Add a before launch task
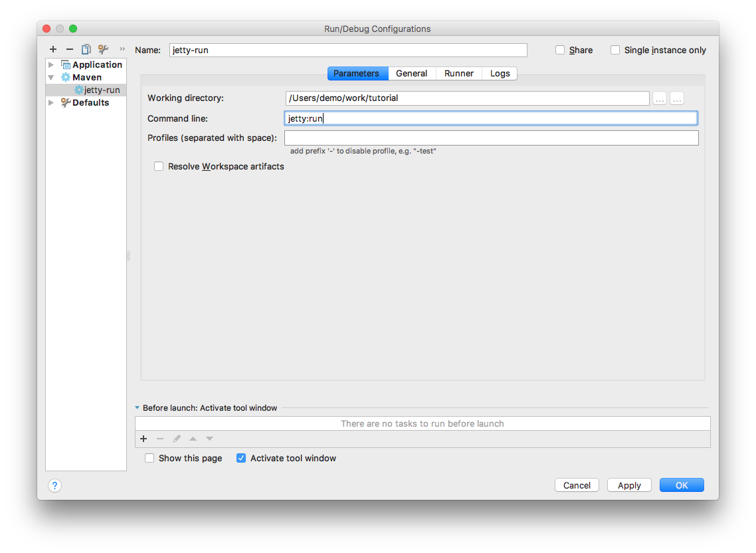The image size is (756, 553). tap(143, 439)
